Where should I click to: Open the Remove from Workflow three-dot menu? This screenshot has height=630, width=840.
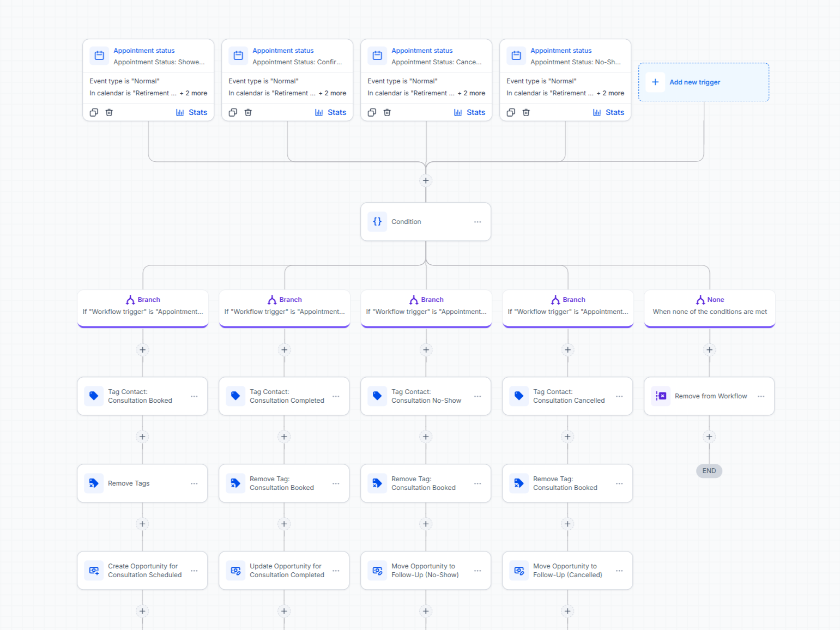761,396
